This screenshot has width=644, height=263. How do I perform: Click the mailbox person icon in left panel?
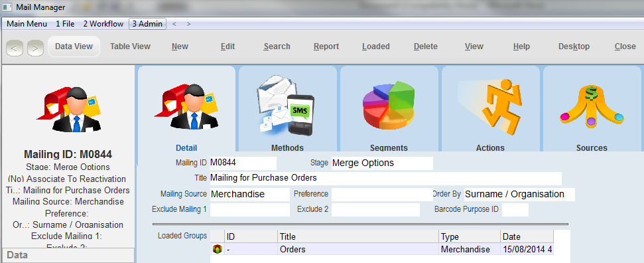tap(68, 109)
